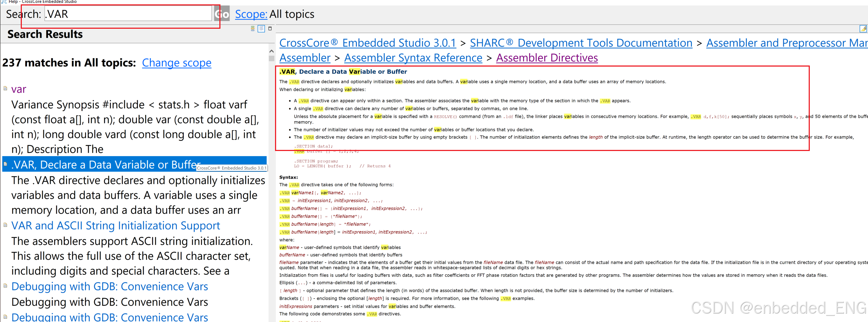Open the 'var' search result
The height and width of the screenshot is (322, 868).
19,89
